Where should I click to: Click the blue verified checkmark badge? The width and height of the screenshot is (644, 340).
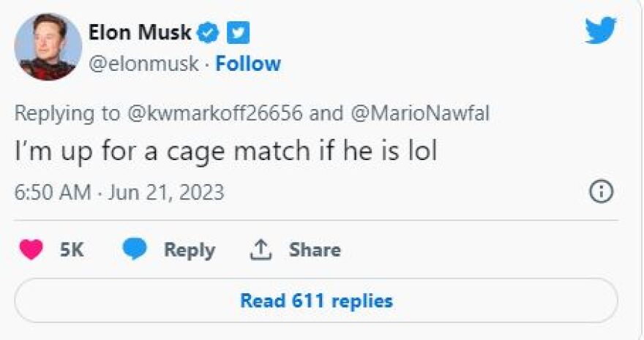click(210, 33)
